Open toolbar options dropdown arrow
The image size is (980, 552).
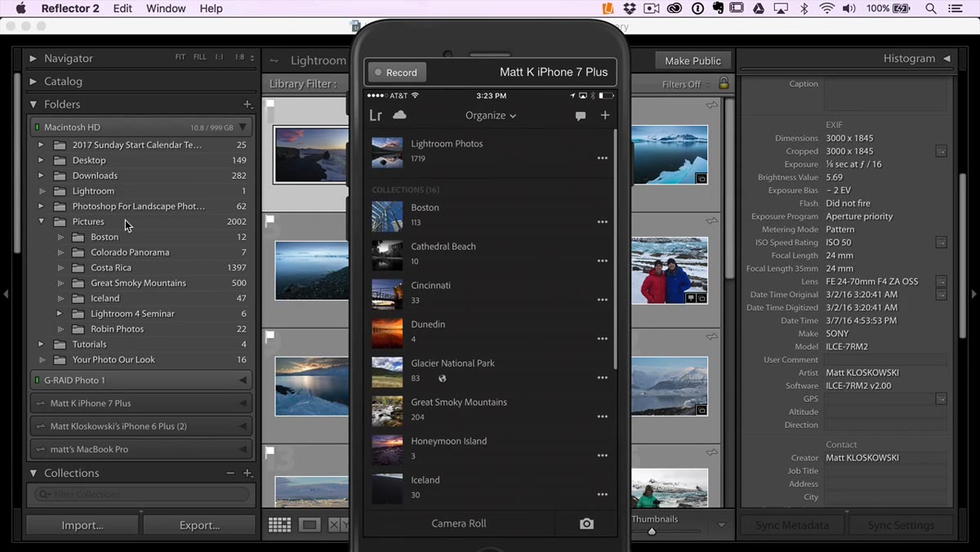pyautogui.click(x=721, y=525)
